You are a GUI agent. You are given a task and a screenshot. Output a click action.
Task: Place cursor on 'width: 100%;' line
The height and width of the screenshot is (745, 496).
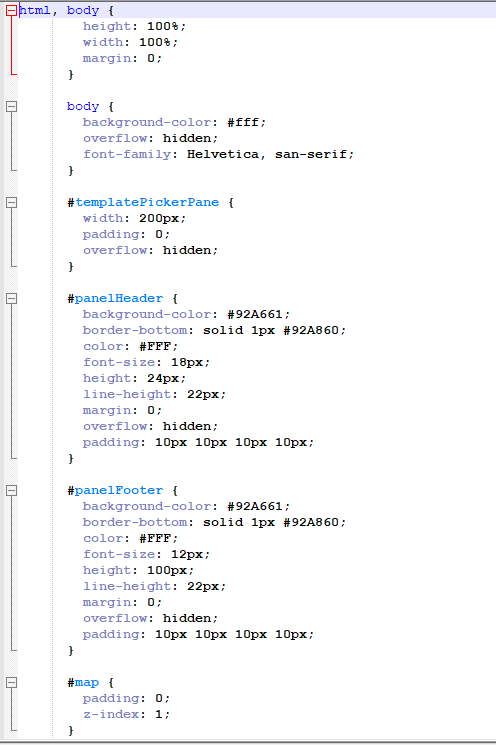point(130,42)
